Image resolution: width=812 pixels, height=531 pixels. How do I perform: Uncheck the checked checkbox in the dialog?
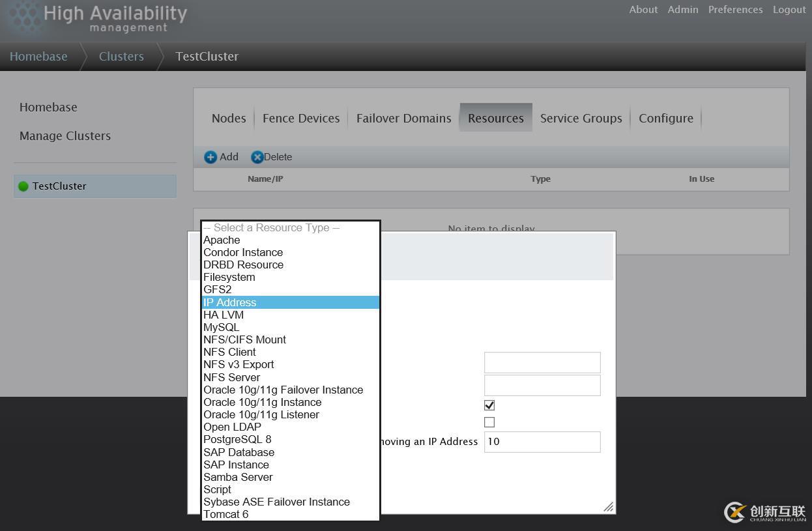point(489,405)
